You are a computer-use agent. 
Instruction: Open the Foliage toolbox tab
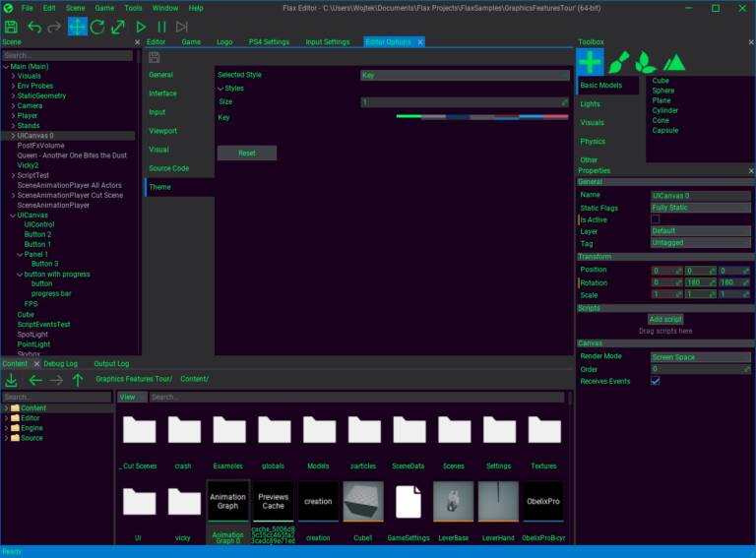(x=645, y=62)
